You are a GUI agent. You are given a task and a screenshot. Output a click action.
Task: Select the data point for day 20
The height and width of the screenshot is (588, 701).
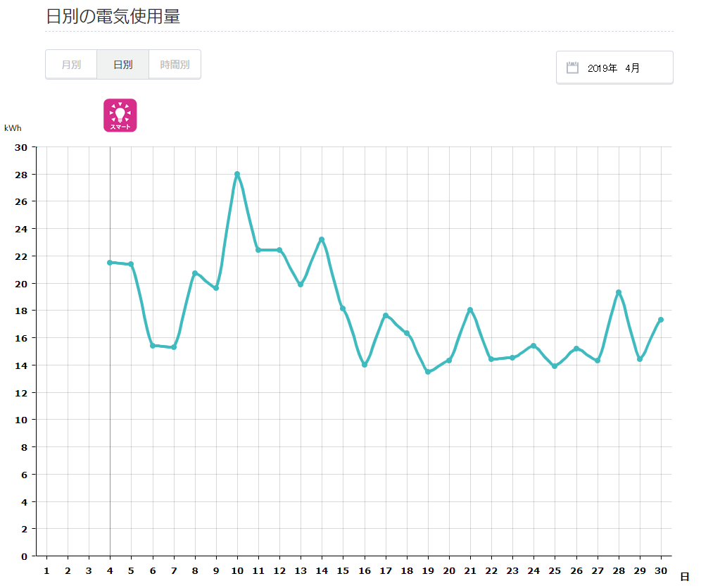[449, 361]
